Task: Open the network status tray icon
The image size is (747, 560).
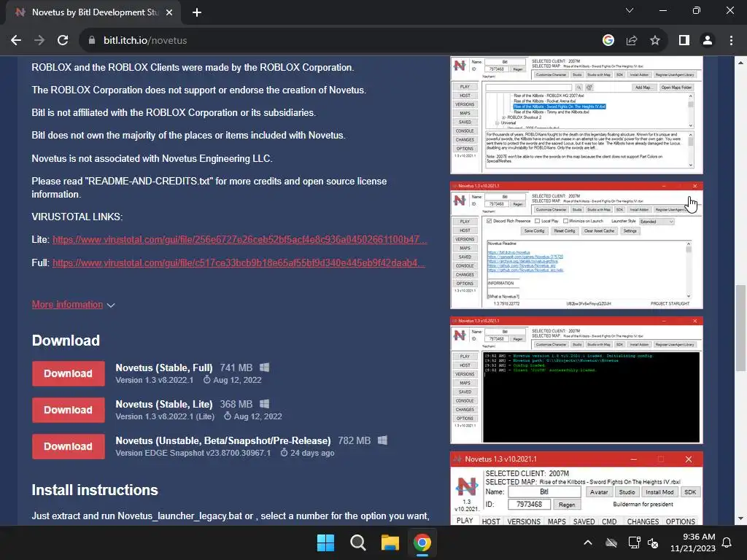Action: point(634,542)
